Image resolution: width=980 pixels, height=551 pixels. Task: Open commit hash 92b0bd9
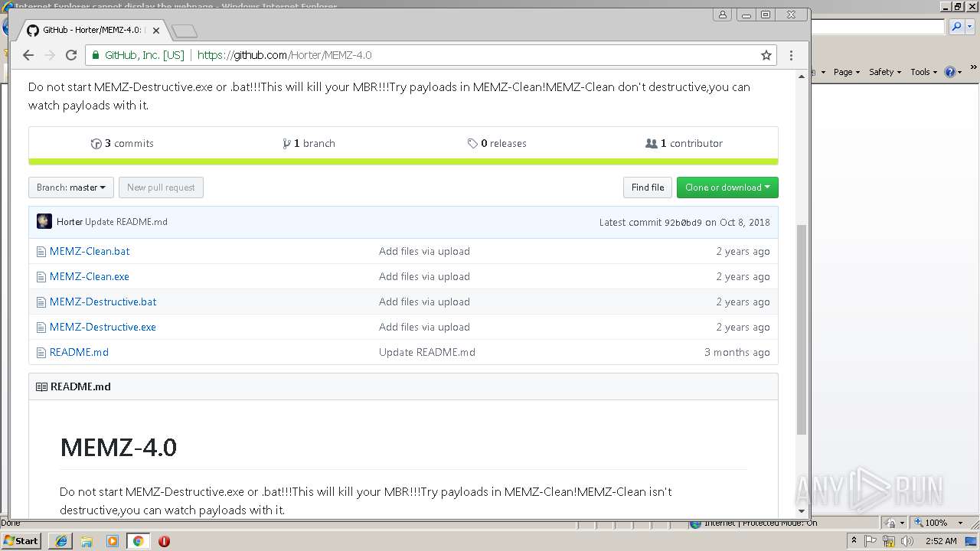pyautogui.click(x=683, y=223)
